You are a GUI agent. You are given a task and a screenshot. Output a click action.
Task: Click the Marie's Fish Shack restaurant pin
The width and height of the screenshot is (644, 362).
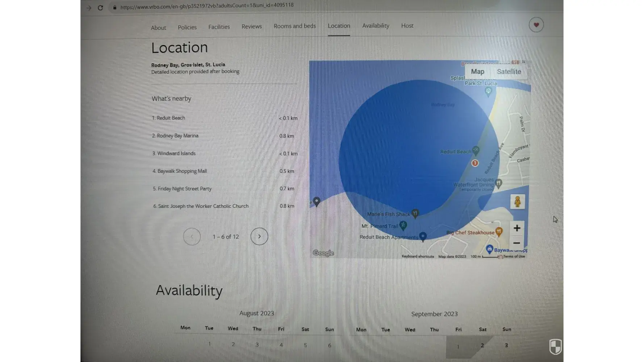click(x=415, y=214)
